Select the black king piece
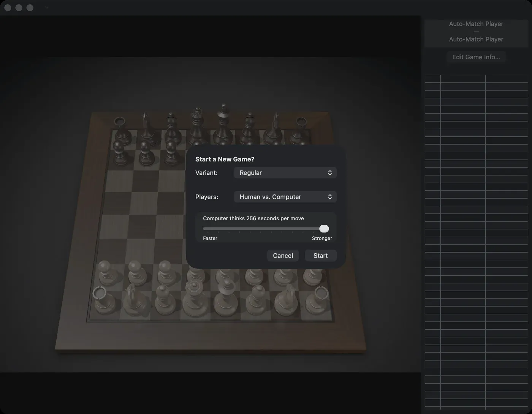This screenshot has width=532, height=414. (x=223, y=125)
